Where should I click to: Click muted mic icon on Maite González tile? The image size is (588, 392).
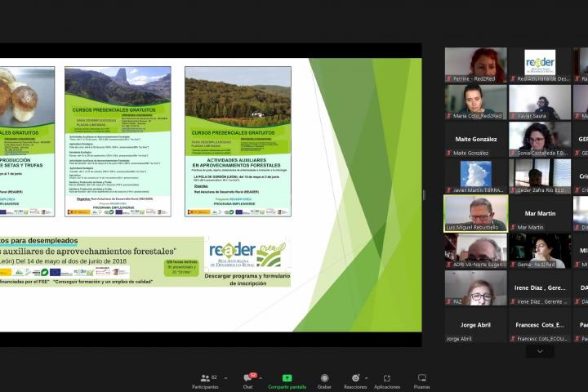(x=449, y=153)
